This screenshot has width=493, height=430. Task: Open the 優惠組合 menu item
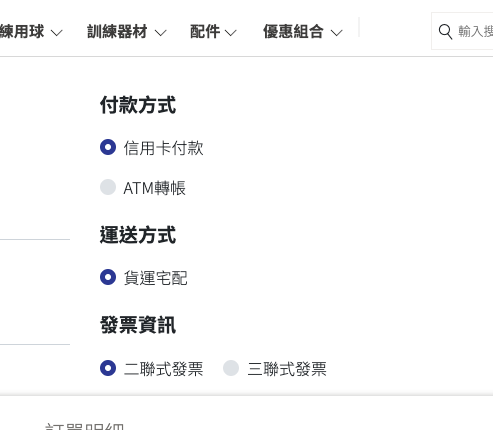[x=293, y=32]
